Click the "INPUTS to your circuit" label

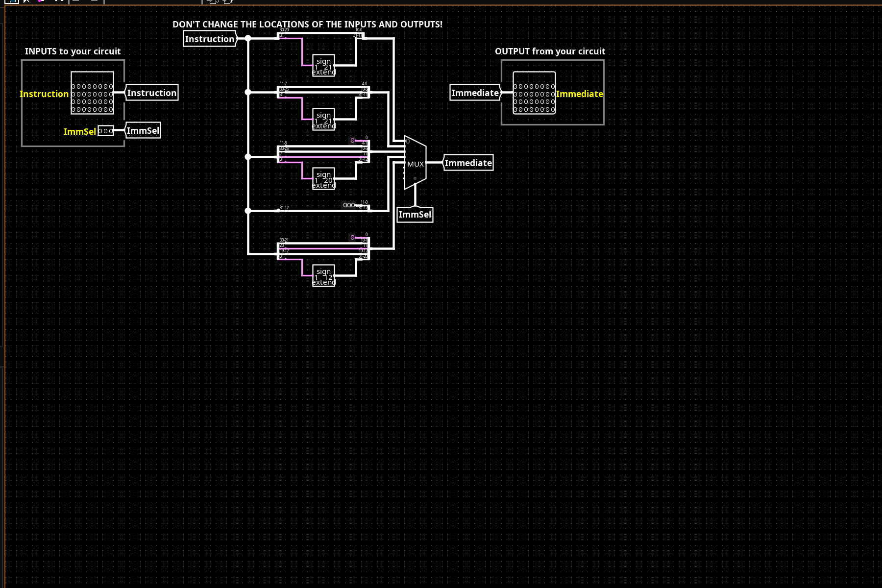pos(73,51)
